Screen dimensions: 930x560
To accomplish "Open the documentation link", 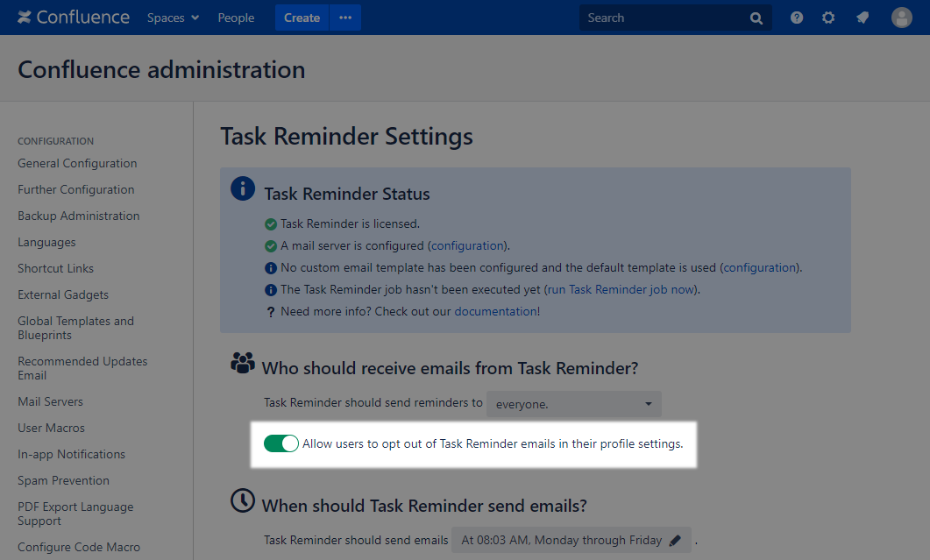I will pyautogui.click(x=495, y=311).
